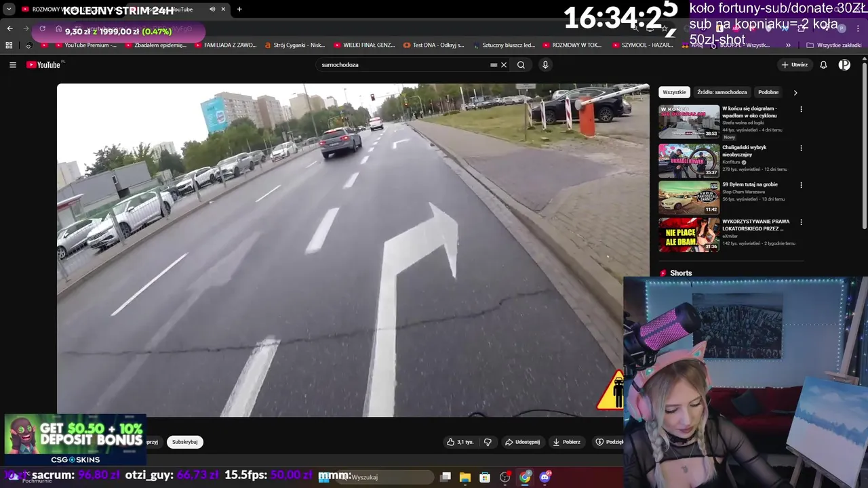Open the WIELKI FINAŁ GENZ... bookmark
The image size is (868, 488).
(x=365, y=45)
